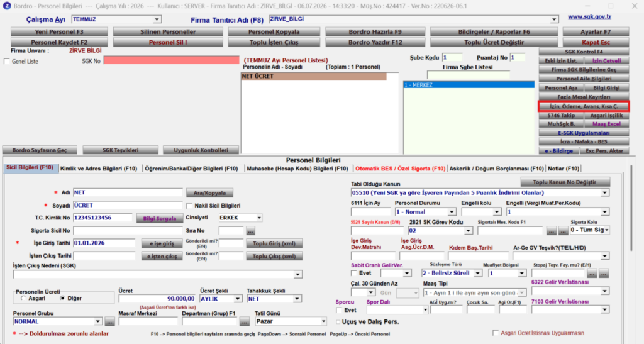Click İzin, Ödeme, Avans, Kısa Ç. button
This screenshot has width=644, height=344.
pos(584,106)
